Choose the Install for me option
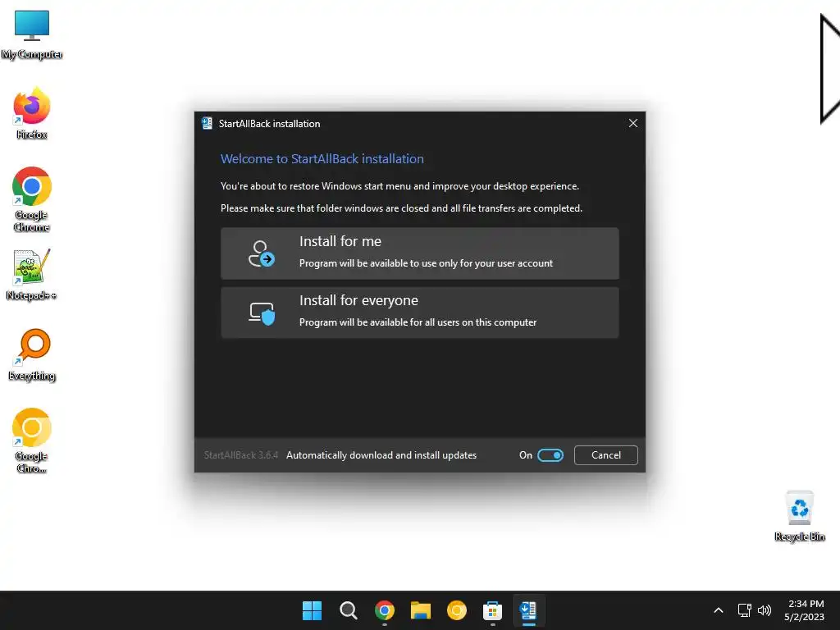 point(419,253)
